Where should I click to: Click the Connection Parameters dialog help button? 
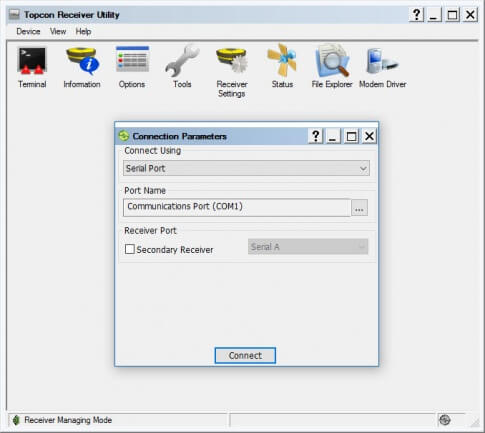pos(315,136)
